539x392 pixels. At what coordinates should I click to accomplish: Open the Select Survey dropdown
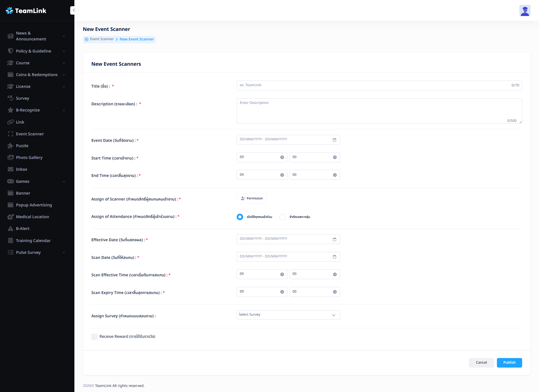(288, 315)
